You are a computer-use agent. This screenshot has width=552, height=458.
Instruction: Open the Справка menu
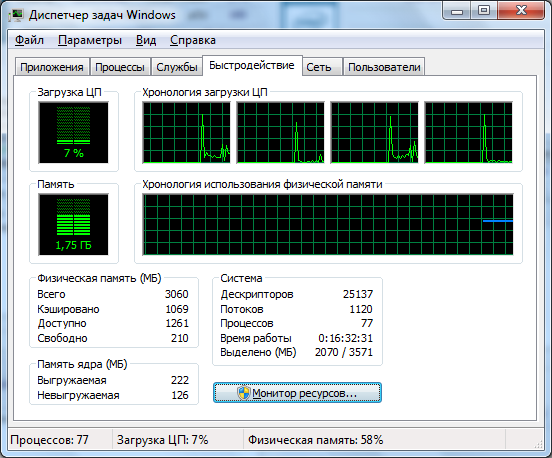coord(193,40)
